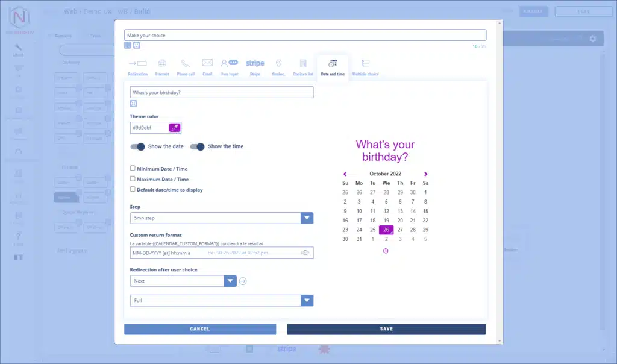Switch to the Multiple choice tab
The image size is (617, 364).
click(x=365, y=67)
